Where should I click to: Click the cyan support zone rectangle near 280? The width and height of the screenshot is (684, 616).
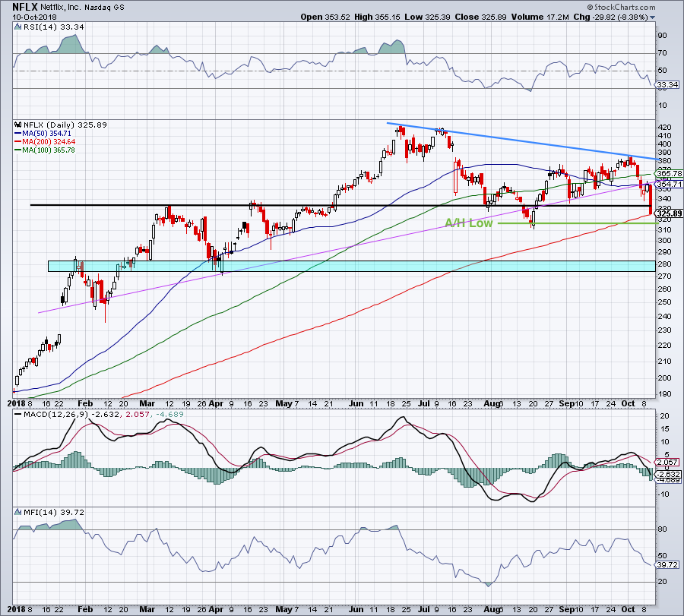pos(352,266)
